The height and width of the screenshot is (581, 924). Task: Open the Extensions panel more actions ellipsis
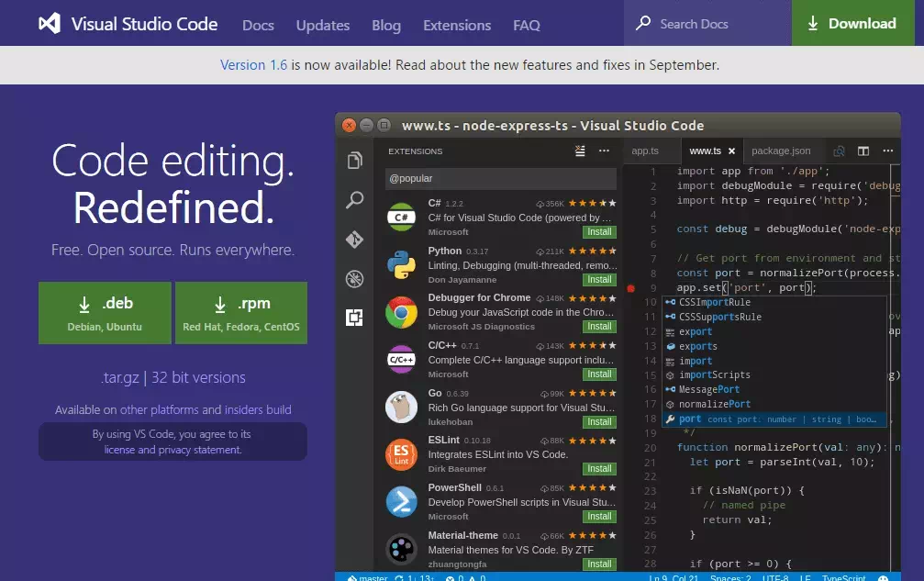pyautogui.click(x=604, y=151)
